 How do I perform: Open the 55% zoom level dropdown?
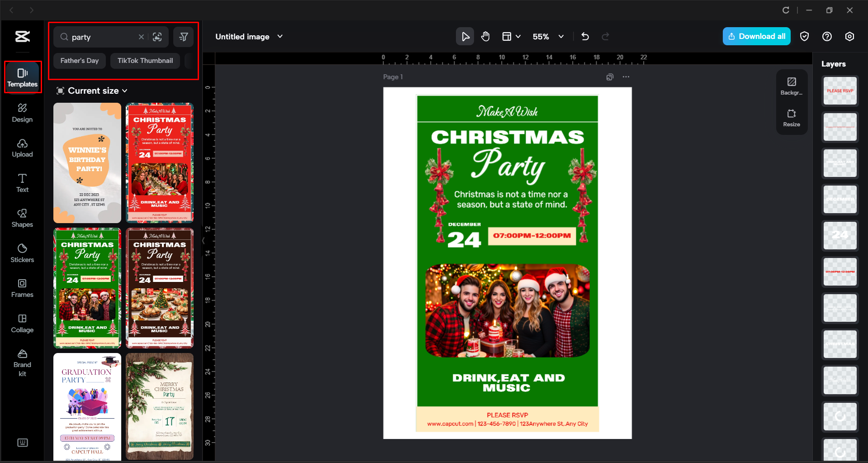(x=548, y=37)
